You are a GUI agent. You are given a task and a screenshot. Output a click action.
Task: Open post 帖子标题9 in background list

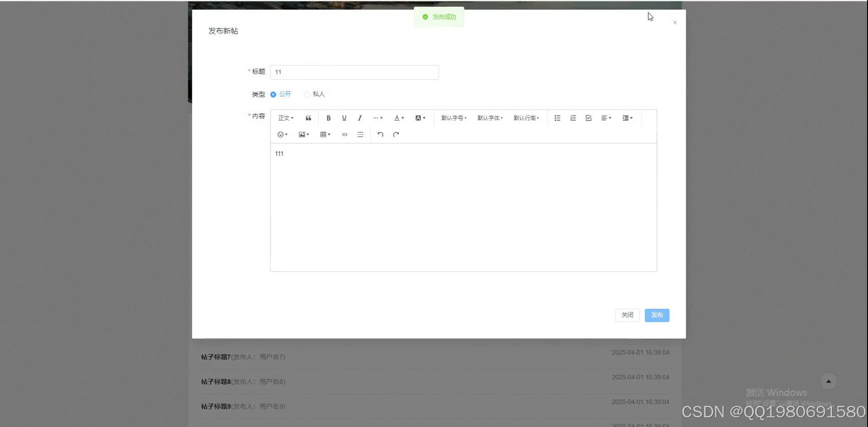[216, 406]
